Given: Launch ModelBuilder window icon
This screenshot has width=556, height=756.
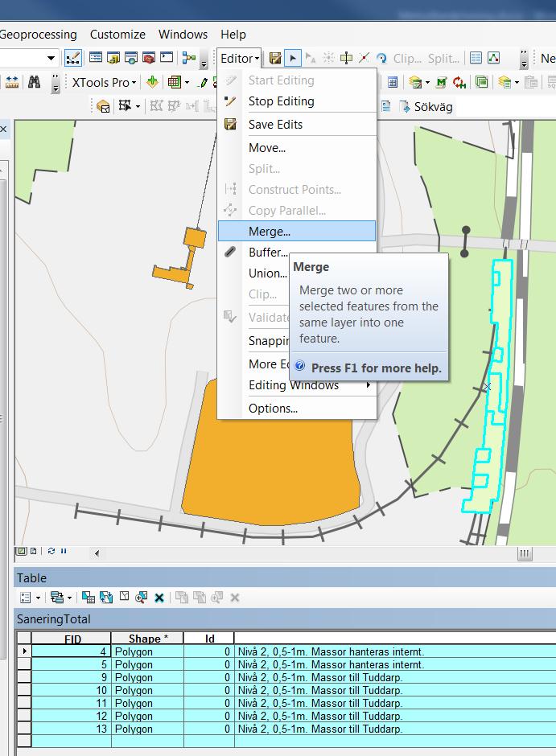Looking at the screenshot, I should click(188, 58).
